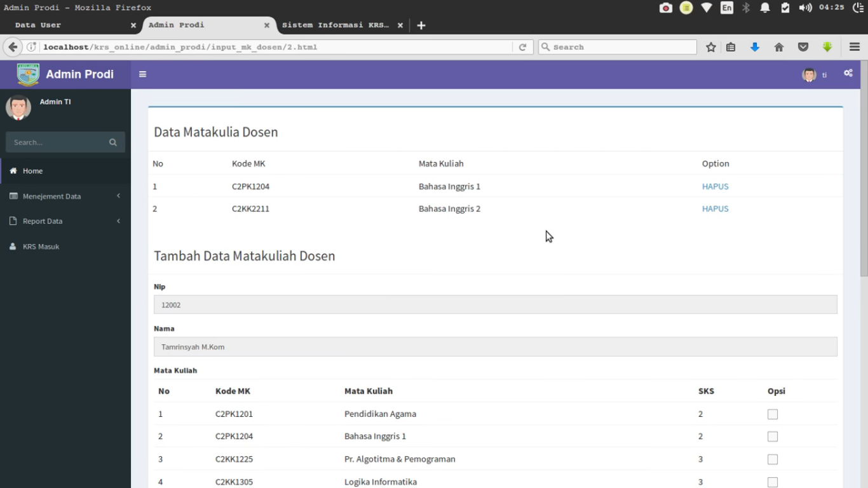Tick the Bahasa Inggris 1 course checkbox
The image size is (868, 488).
773,437
